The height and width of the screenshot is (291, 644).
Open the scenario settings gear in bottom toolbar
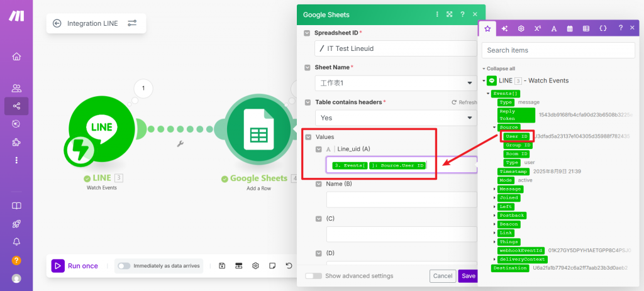click(x=255, y=266)
